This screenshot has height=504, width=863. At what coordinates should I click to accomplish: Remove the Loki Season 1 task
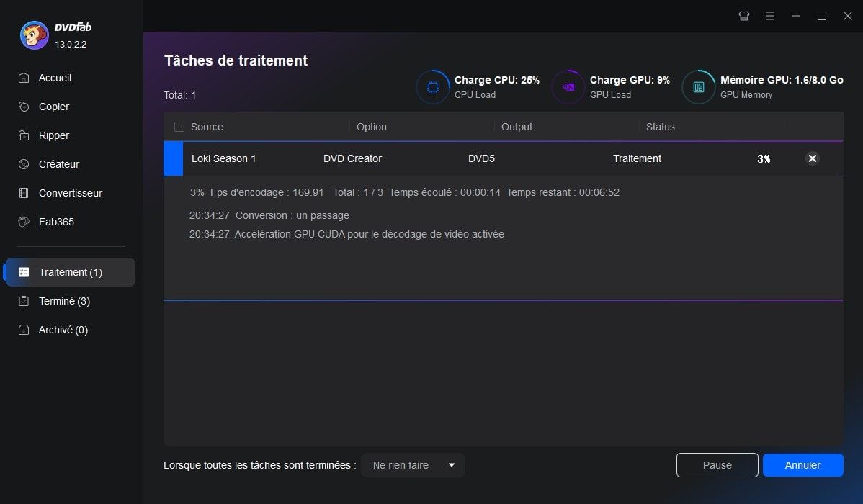click(813, 158)
